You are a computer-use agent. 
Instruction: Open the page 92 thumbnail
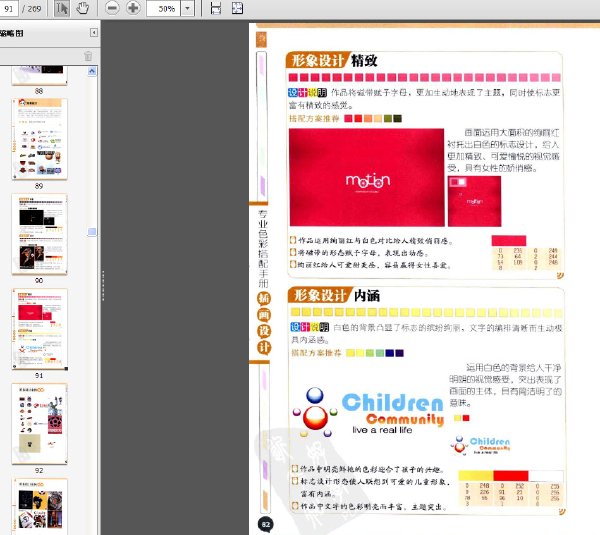[x=39, y=424]
